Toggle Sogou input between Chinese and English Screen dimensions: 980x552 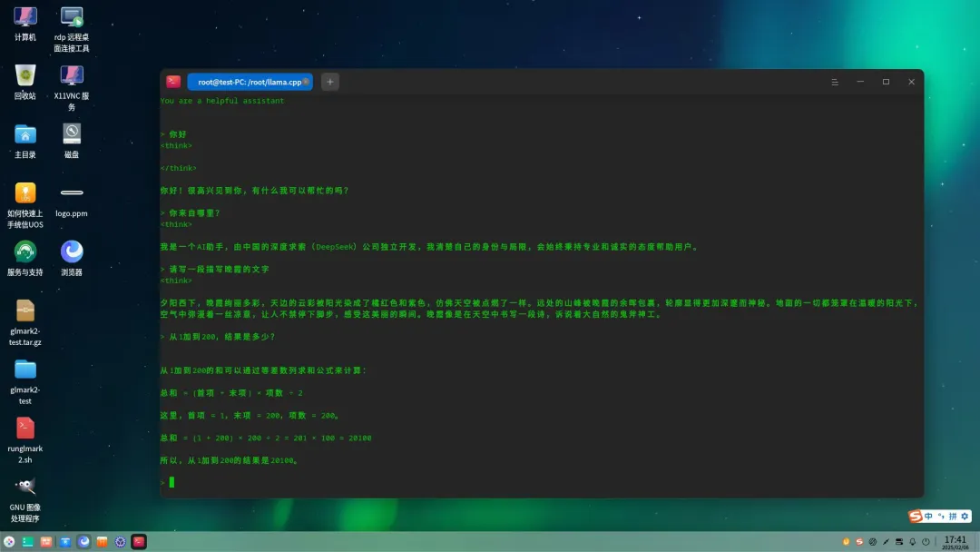pyautogui.click(x=928, y=517)
